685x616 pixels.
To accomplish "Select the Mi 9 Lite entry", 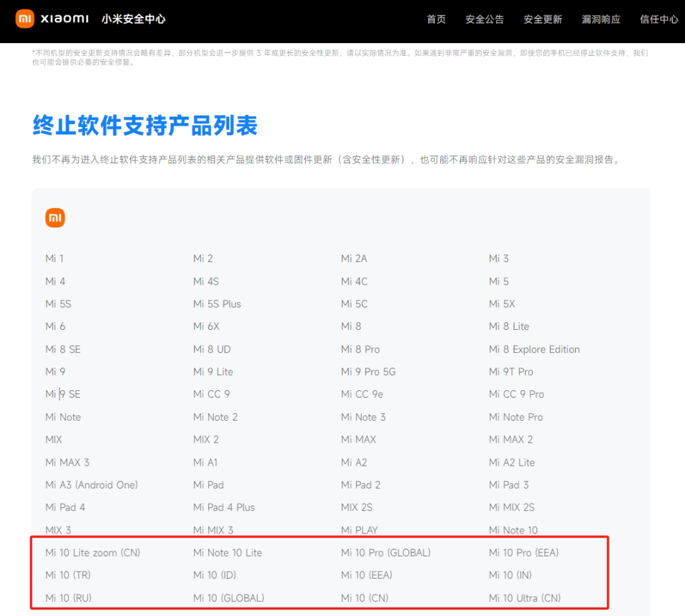I will click(213, 372).
